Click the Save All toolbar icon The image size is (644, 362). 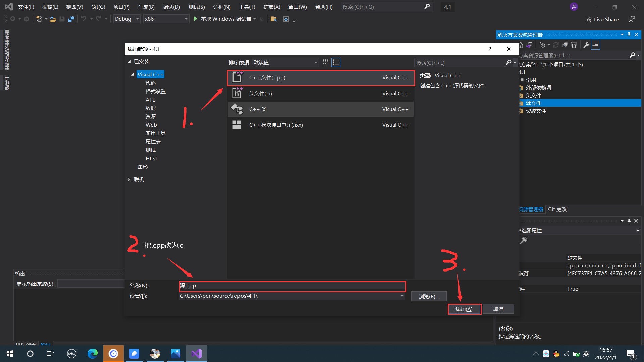click(x=71, y=19)
